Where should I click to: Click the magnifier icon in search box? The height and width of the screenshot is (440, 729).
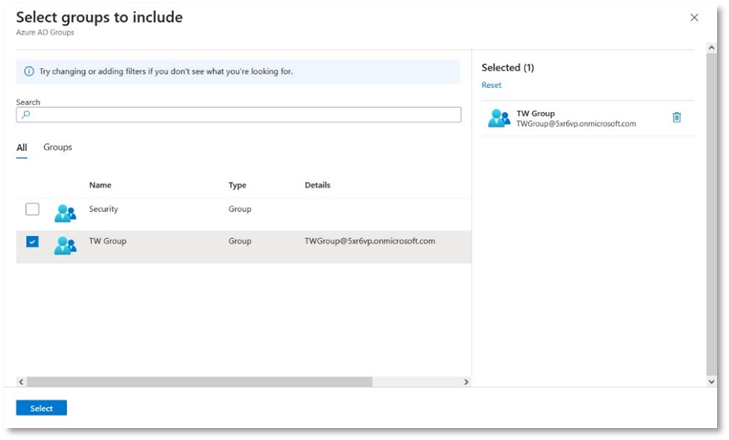26,115
